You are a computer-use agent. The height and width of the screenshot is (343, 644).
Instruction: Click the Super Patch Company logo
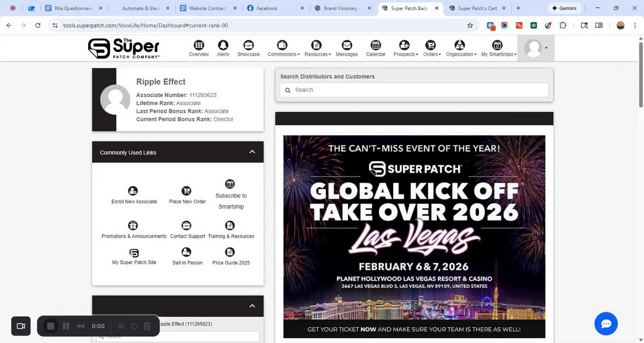click(x=124, y=48)
